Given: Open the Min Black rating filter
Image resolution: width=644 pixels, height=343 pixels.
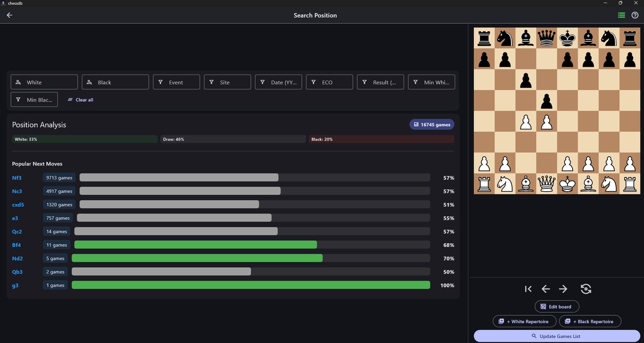Looking at the screenshot, I should coord(34,99).
